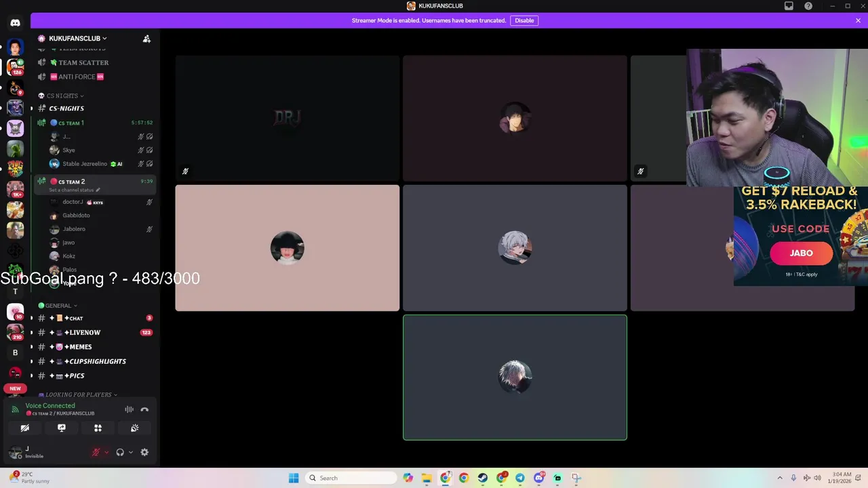Open microphone input options arrow
Screen dimensions: 868x488
tap(106, 452)
